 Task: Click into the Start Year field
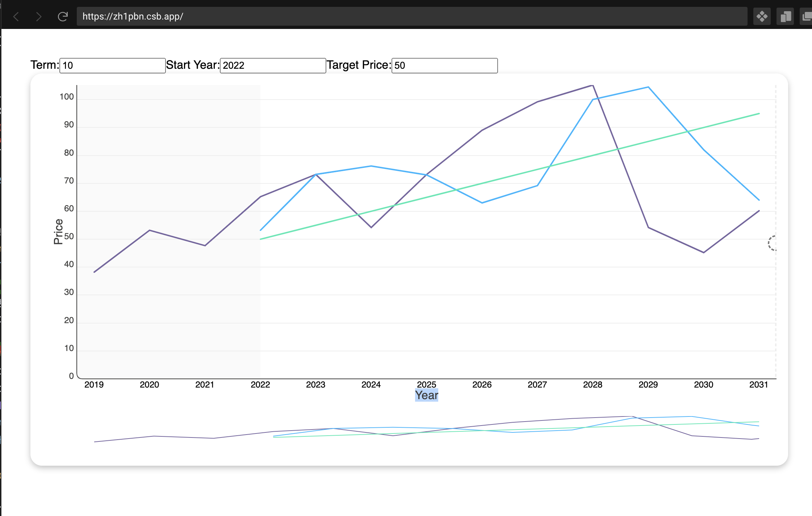[x=273, y=65]
